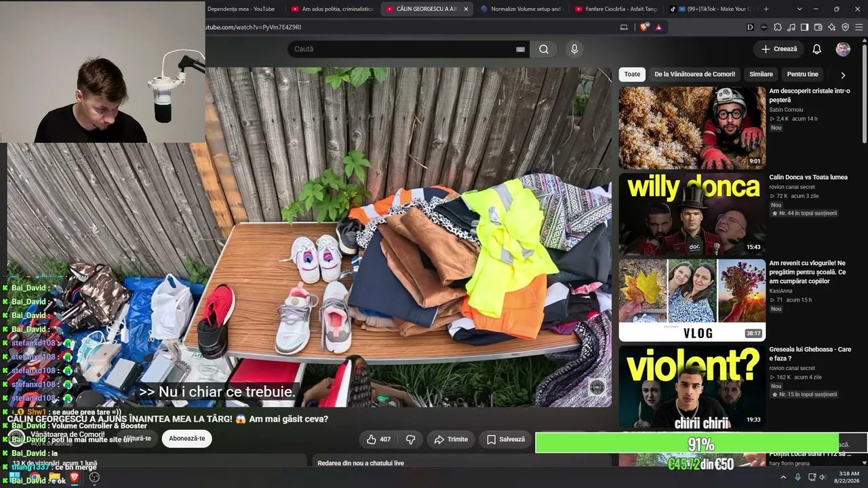Viewport: 868px width, 488px height.
Task: Click the Abonează-te subscribe button
Action: (x=186, y=439)
